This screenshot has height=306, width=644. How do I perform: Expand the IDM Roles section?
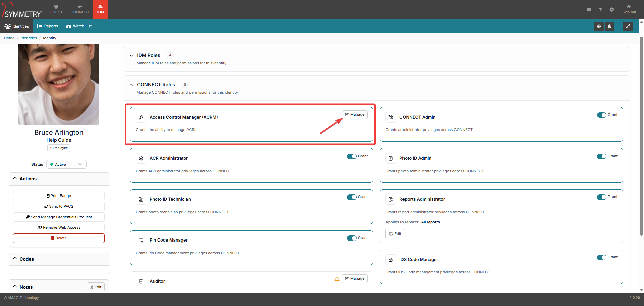click(x=131, y=56)
